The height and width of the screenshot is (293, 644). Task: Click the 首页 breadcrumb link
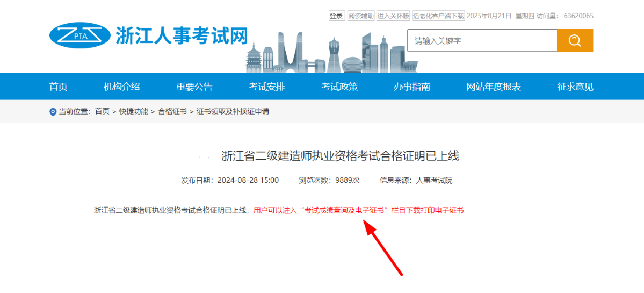[x=102, y=112]
